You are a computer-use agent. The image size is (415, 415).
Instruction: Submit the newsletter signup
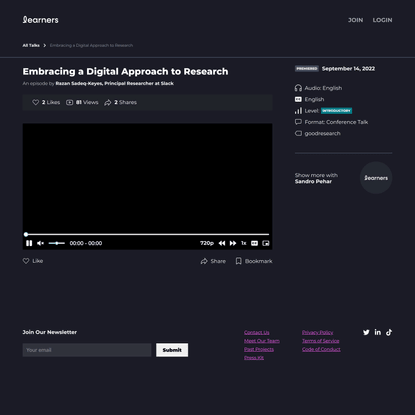pos(172,350)
